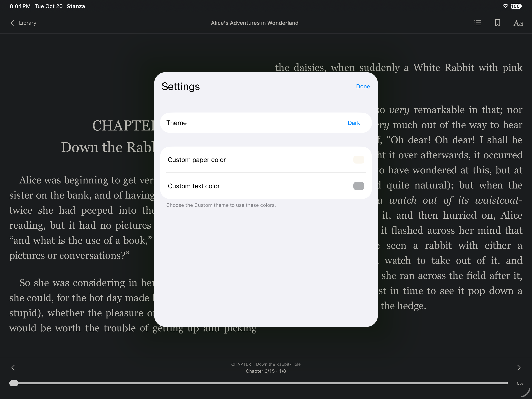Check Wi-Fi status icon
This screenshot has height=399, width=532.
(505, 6)
